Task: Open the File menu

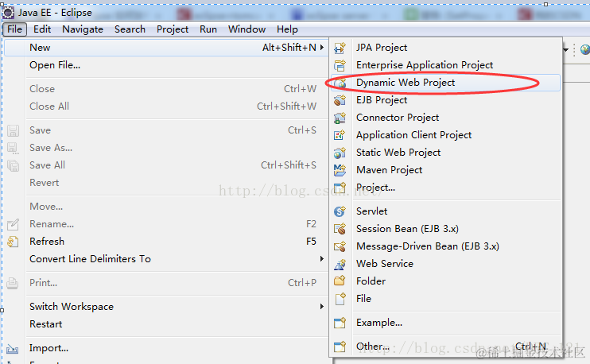Action: click(14, 29)
